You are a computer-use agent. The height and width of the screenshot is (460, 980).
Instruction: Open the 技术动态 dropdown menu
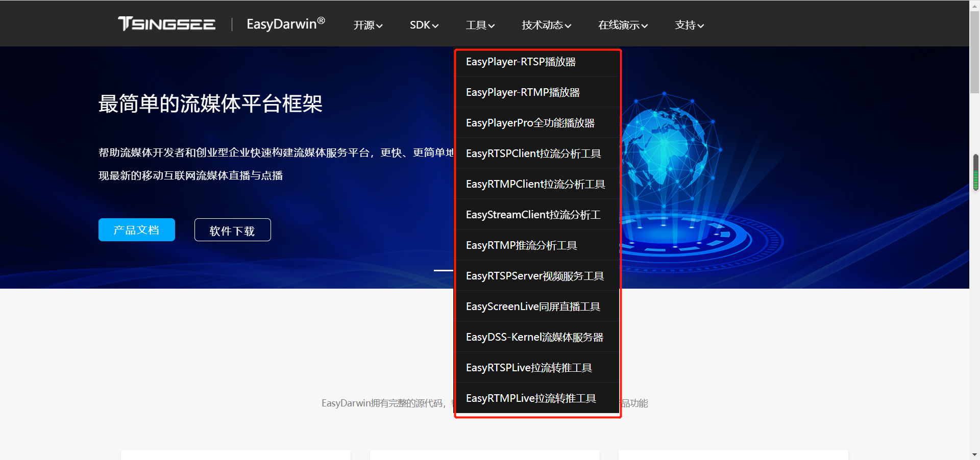(x=545, y=25)
